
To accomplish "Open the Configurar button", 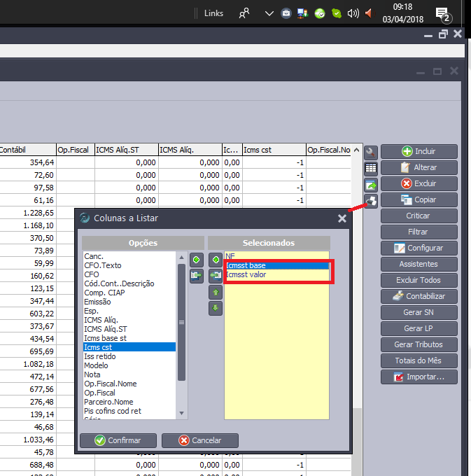I will (419, 248).
